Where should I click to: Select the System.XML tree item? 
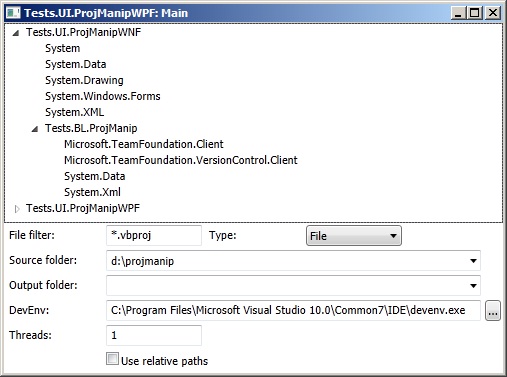[x=75, y=112]
